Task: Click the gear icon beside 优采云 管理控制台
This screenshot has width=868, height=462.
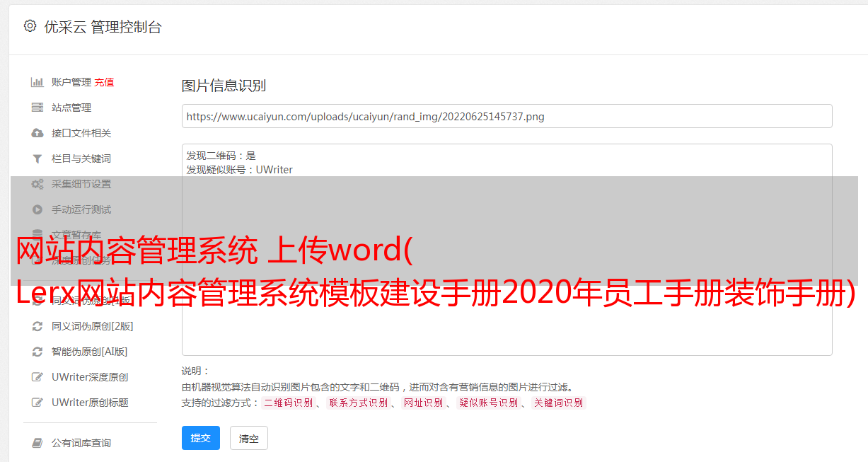Action: (x=30, y=26)
